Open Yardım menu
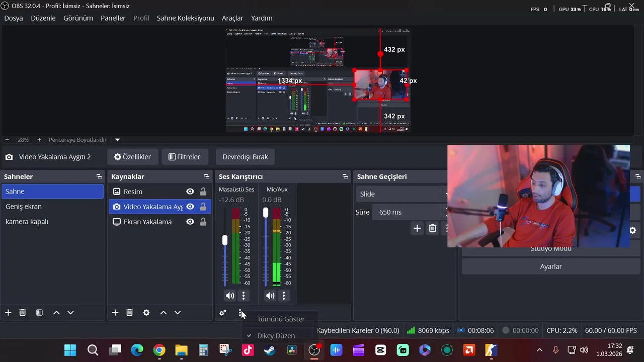644x362 pixels. [262, 18]
